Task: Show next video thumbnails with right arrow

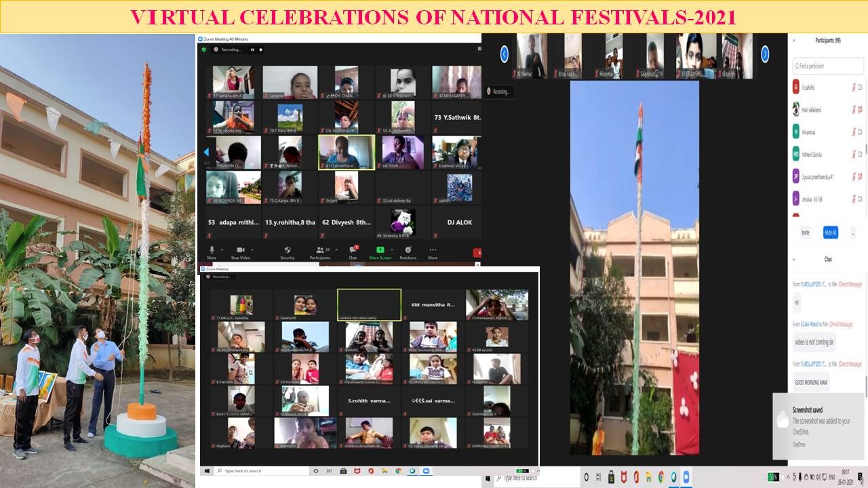Action: [764, 54]
